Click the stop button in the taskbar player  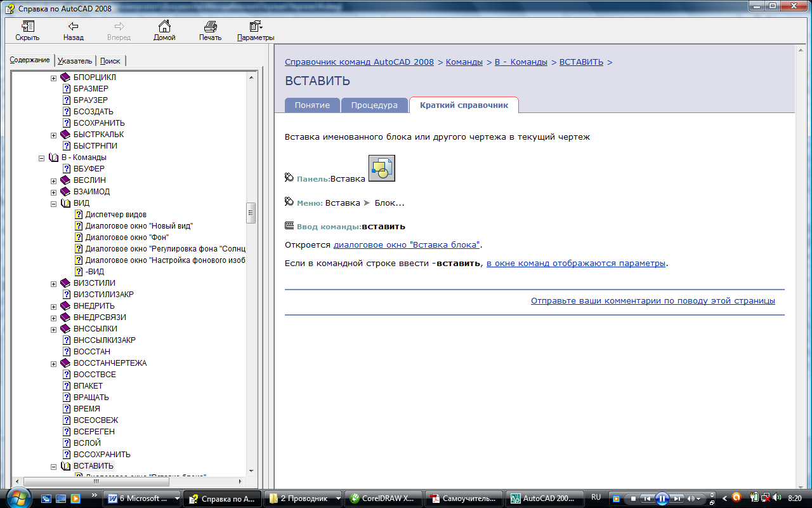pyautogui.click(x=632, y=498)
